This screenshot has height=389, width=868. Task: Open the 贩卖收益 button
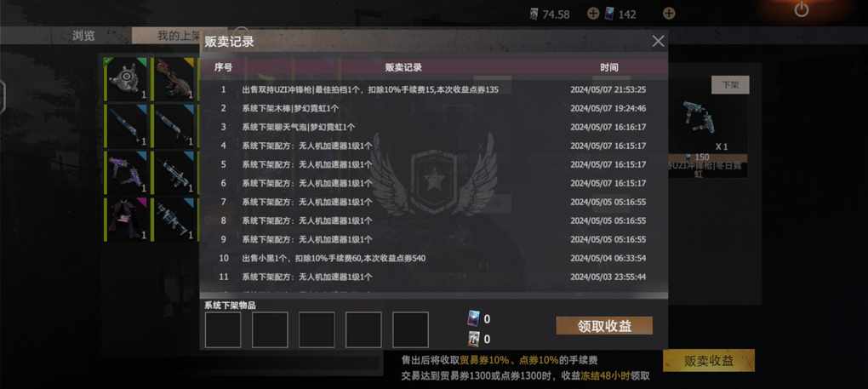(709, 361)
